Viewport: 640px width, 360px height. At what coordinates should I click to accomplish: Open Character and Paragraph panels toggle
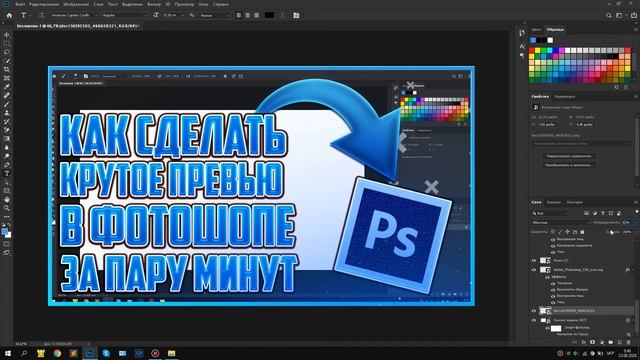pyautogui.click(x=296, y=15)
